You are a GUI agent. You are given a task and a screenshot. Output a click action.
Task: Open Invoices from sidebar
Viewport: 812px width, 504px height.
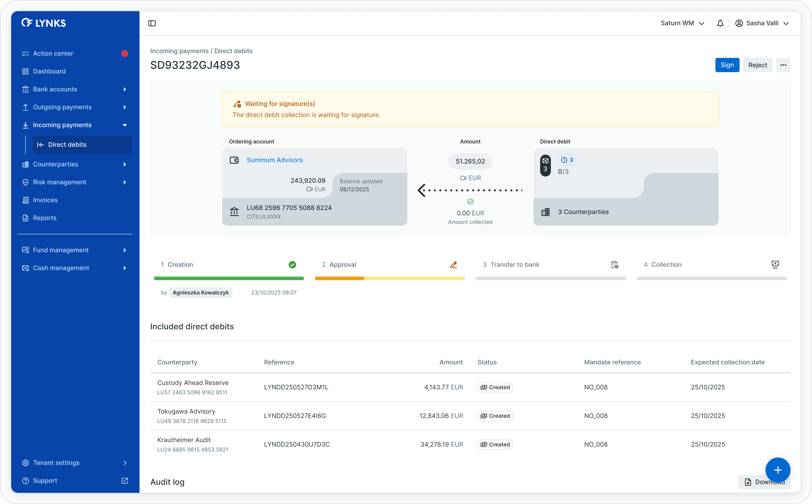[x=45, y=200]
